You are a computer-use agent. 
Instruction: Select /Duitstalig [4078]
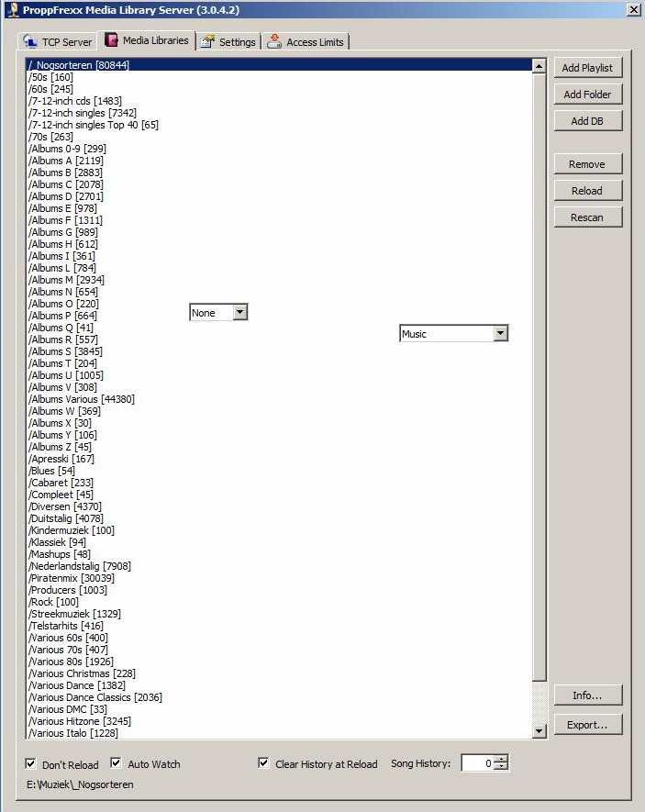(279, 518)
